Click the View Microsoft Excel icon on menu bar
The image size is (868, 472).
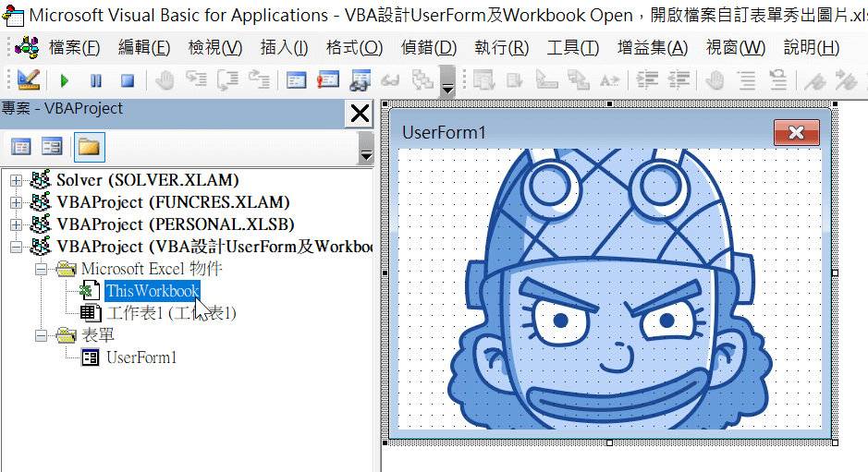[27, 48]
